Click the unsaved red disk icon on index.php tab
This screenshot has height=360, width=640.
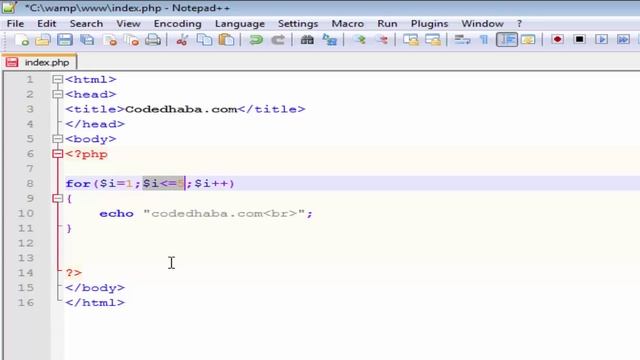point(12,62)
